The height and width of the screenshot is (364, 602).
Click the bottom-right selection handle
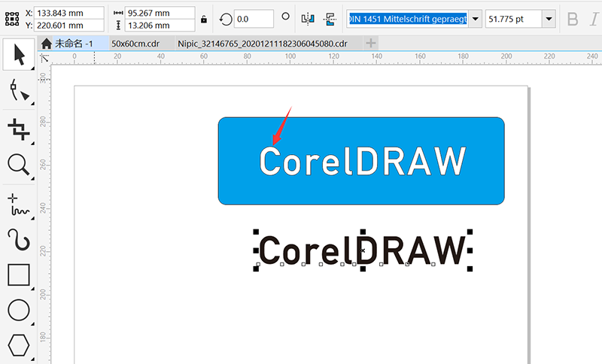470,268
